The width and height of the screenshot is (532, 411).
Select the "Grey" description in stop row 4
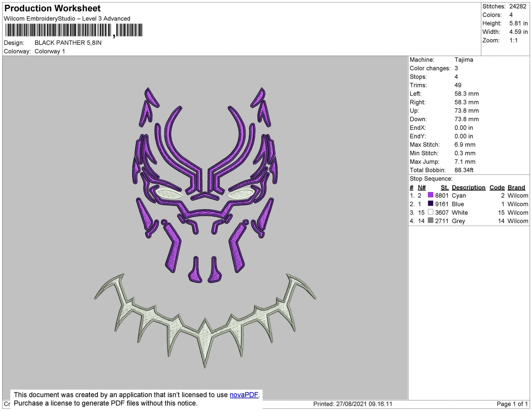[x=458, y=221]
